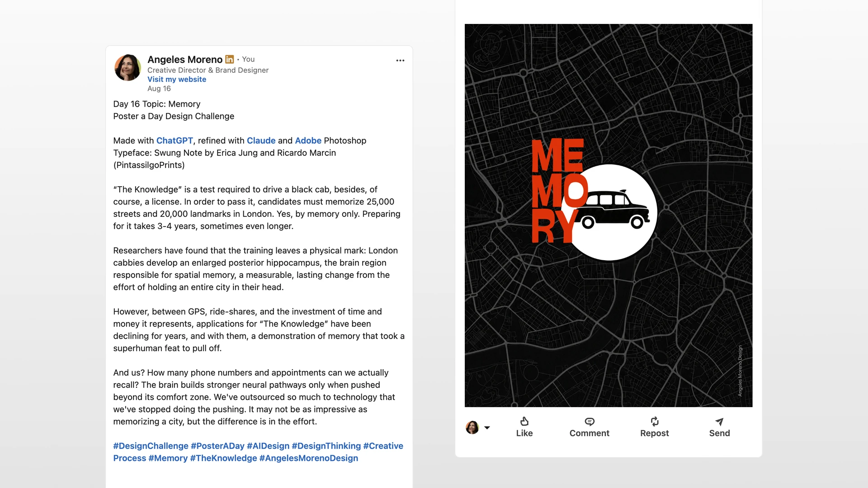Viewport: 868px width, 488px height.
Task: Click the Like thumbs-up icon
Action: (x=524, y=421)
